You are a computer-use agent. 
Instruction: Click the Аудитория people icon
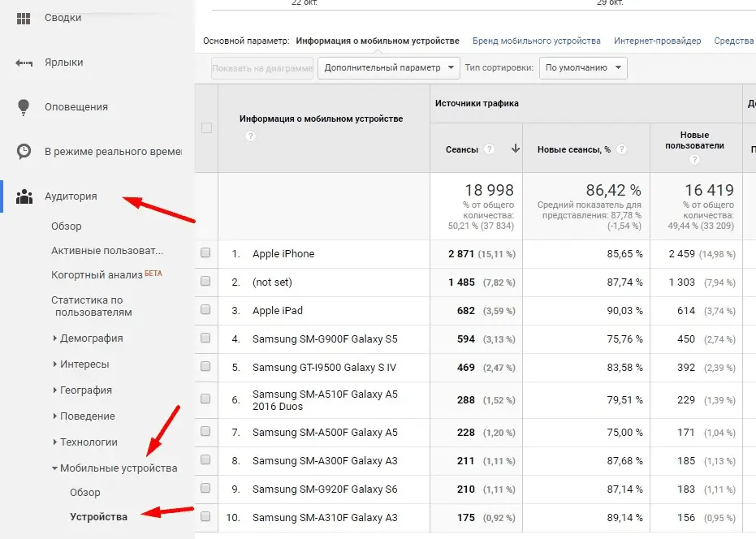tap(24, 196)
